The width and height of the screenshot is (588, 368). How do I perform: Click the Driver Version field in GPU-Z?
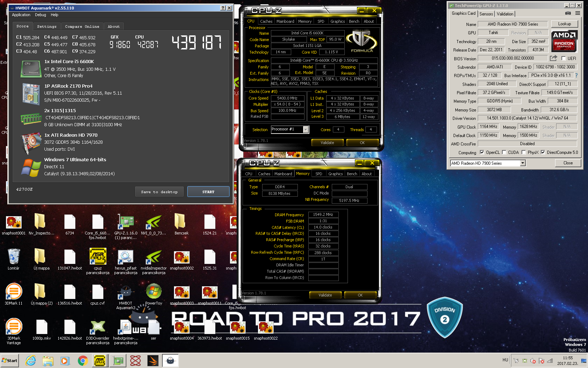click(527, 118)
